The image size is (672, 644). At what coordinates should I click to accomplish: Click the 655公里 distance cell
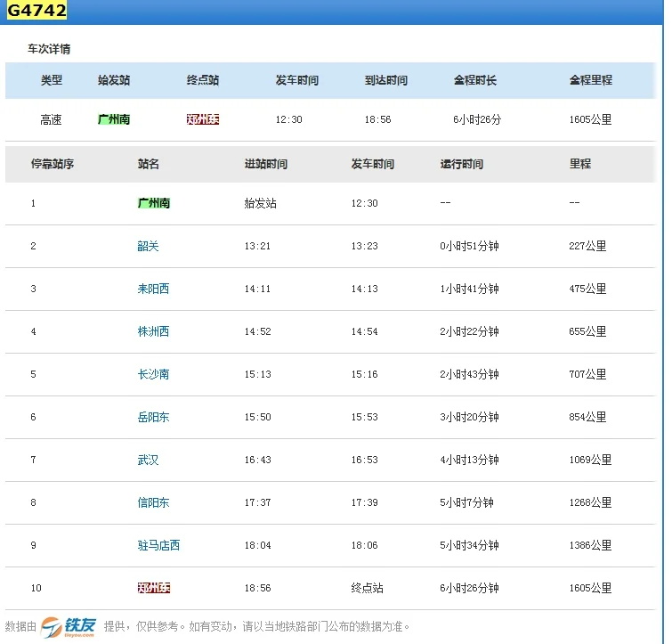pos(587,331)
